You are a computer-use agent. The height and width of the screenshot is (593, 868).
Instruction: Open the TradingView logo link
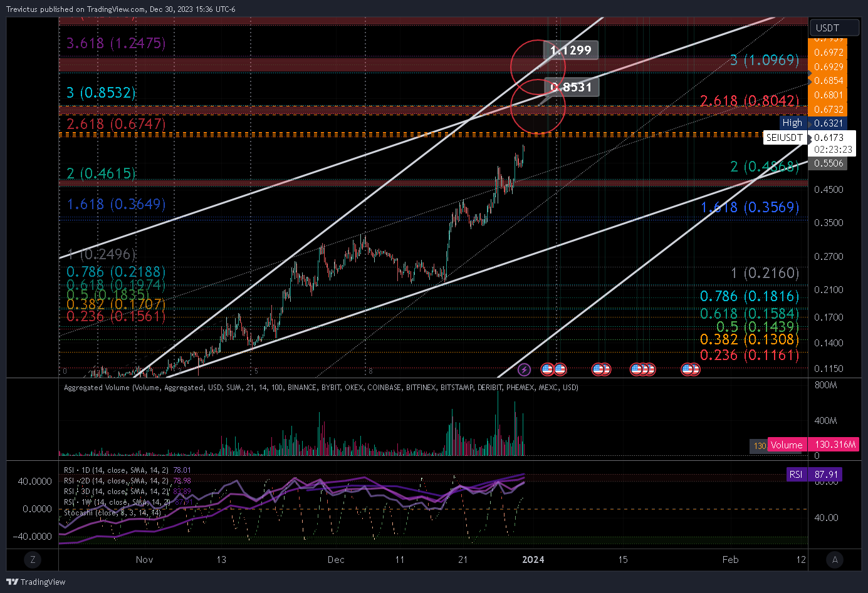[x=36, y=582]
